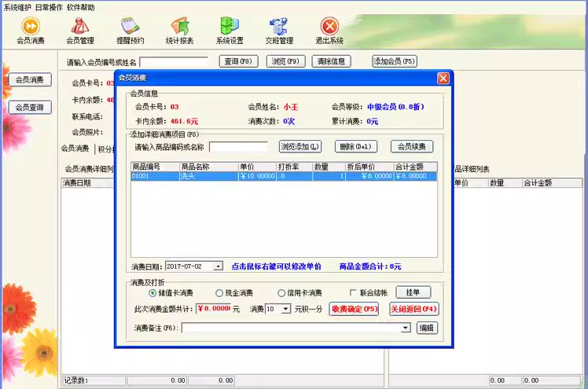The width and height of the screenshot is (588, 389).
Task: Focus member number or name search field
Action: 174,62
